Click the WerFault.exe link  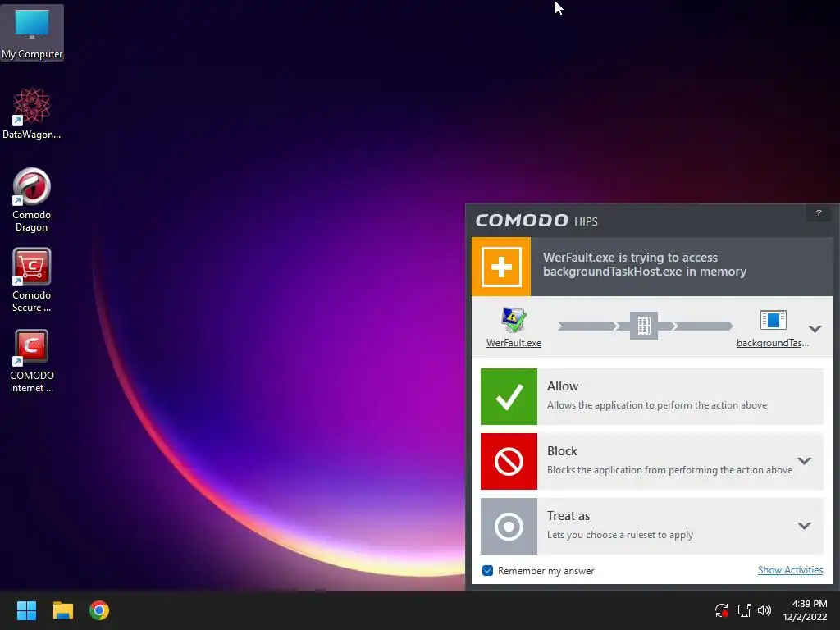pos(514,343)
